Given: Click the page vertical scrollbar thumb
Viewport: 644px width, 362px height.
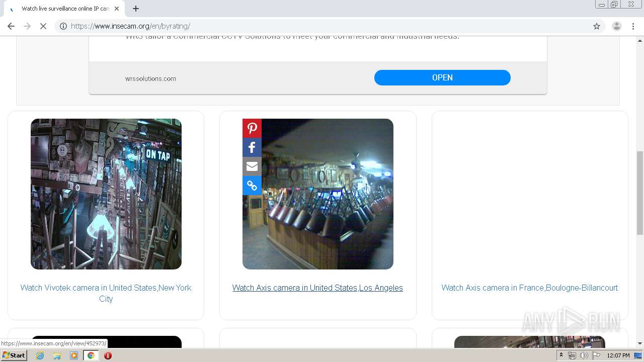Looking at the screenshot, I should (x=640, y=193).
